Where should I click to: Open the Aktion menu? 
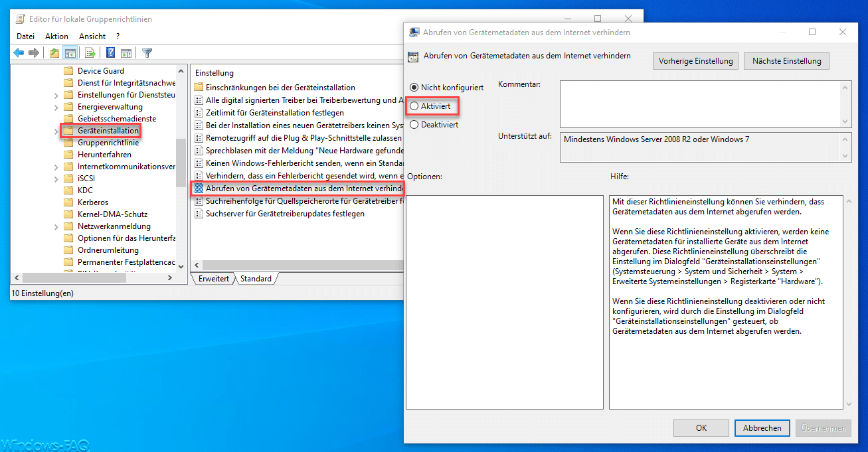pyautogui.click(x=56, y=37)
